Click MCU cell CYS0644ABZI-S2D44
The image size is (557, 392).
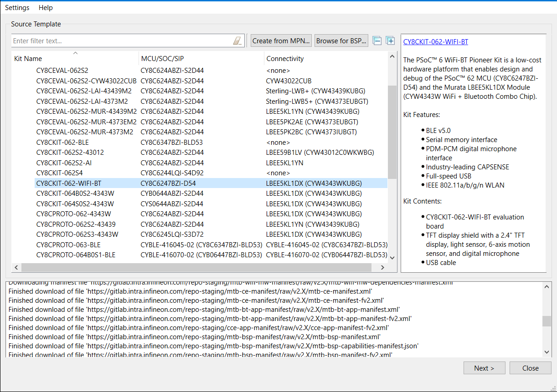pos(172,204)
